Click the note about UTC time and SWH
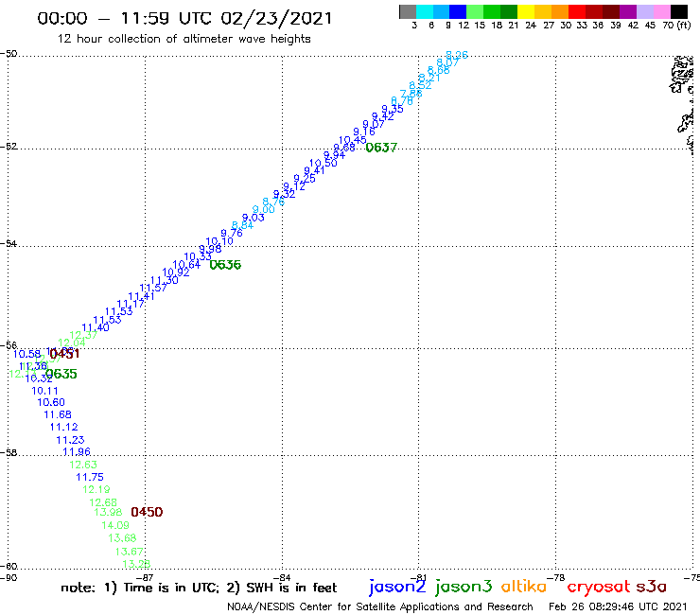Image resolution: width=700 pixels, height=615 pixels. coord(199,588)
